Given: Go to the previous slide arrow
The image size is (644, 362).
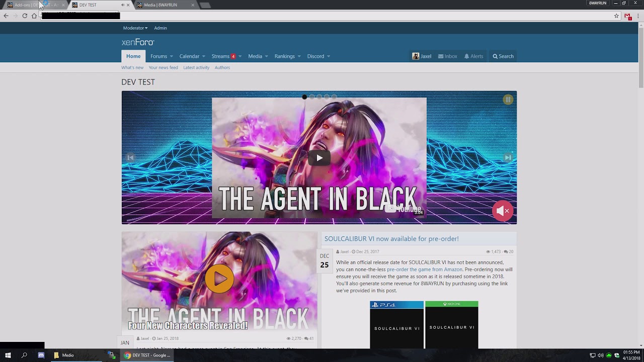Looking at the screenshot, I should 130,157.
